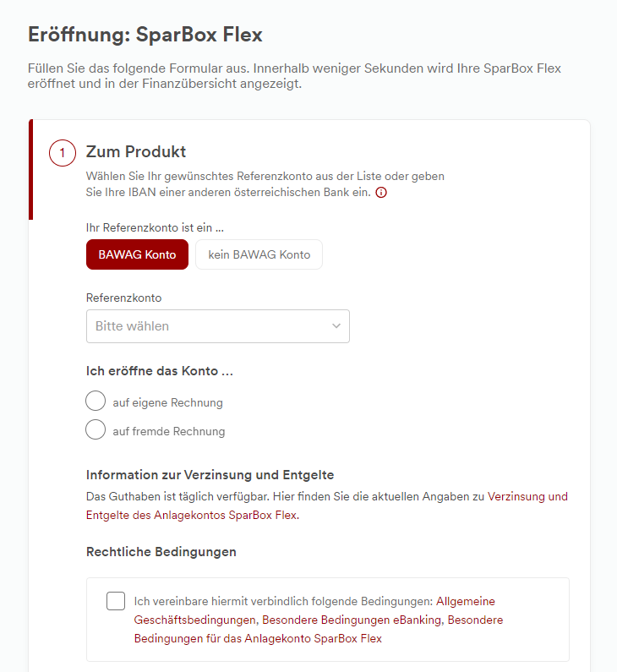Image resolution: width=617 pixels, height=672 pixels.
Task: Open Bedingungen für das Anlagekonto SparBox Flex link
Action: (258, 638)
